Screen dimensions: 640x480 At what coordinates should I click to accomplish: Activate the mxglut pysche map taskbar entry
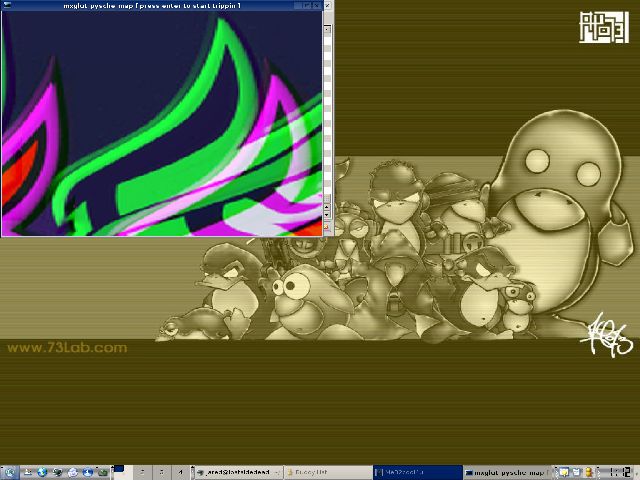[507, 472]
